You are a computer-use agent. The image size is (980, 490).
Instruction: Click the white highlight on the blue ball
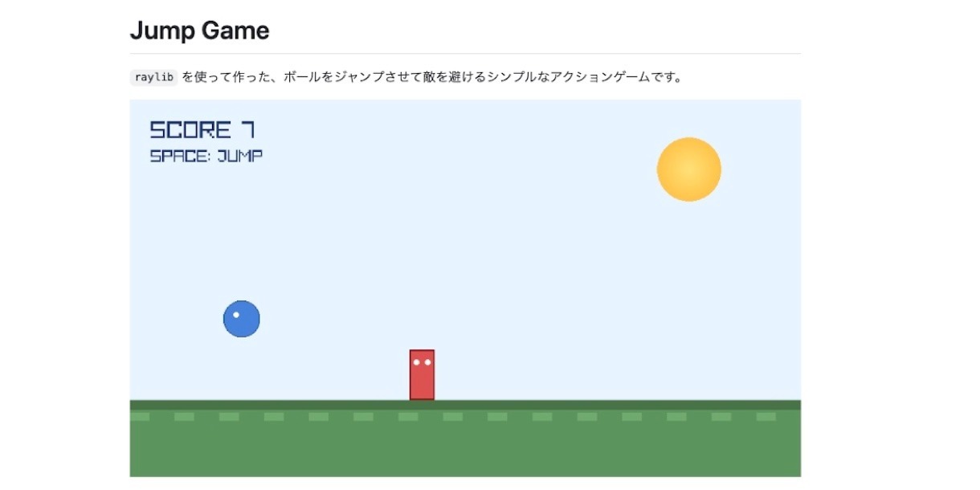point(235,314)
